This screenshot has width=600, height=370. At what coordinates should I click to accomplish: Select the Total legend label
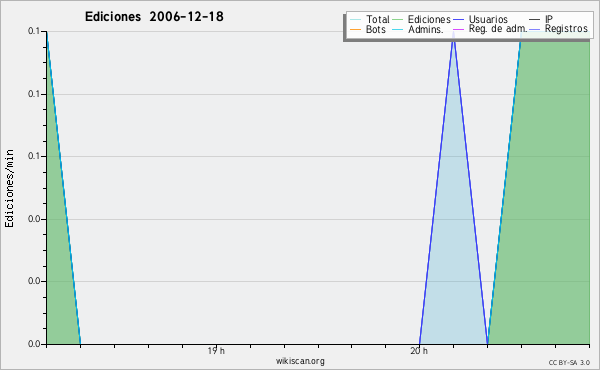tap(377, 19)
